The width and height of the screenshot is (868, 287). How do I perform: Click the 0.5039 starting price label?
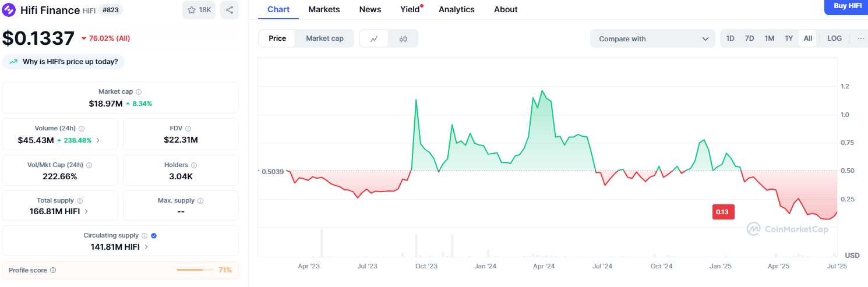tap(273, 172)
